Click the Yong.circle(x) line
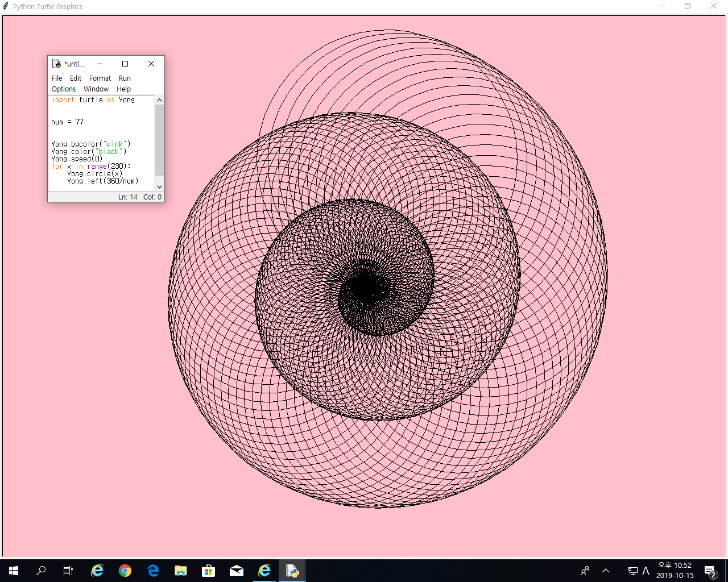The width and height of the screenshot is (728, 582). (x=94, y=174)
